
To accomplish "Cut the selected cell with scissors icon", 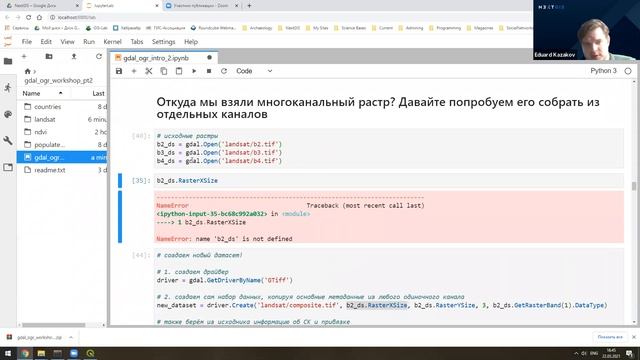I will 149,71.
